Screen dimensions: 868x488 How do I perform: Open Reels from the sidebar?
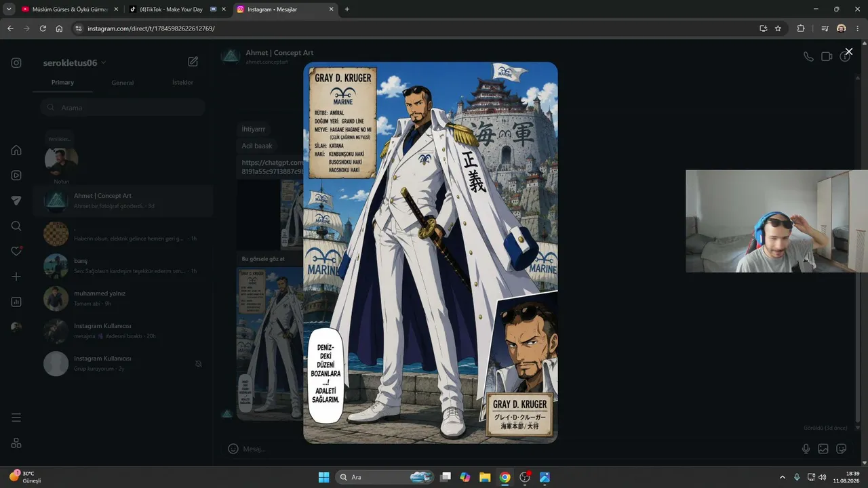pos(16,175)
